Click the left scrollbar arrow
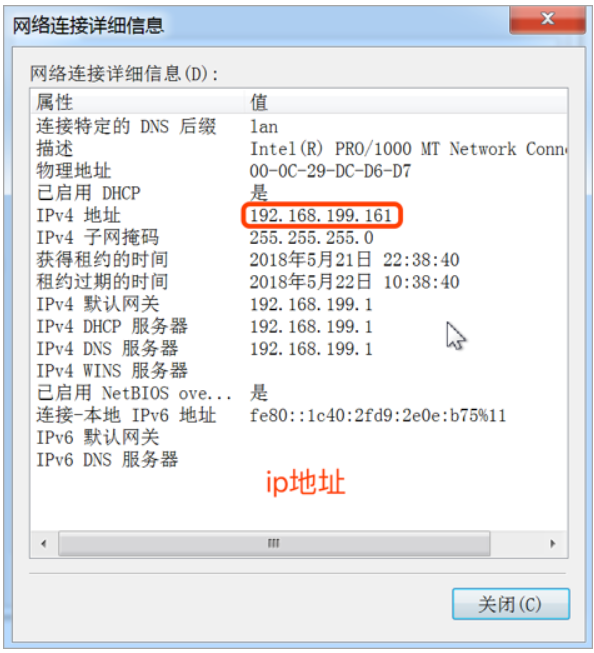The image size is (594, 653). 44,543
